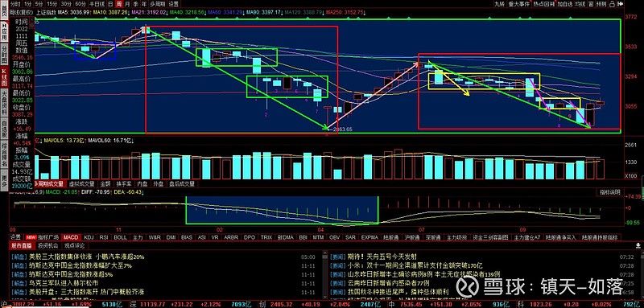Open the 大盘资料 sidebar tab

(4, 102)
